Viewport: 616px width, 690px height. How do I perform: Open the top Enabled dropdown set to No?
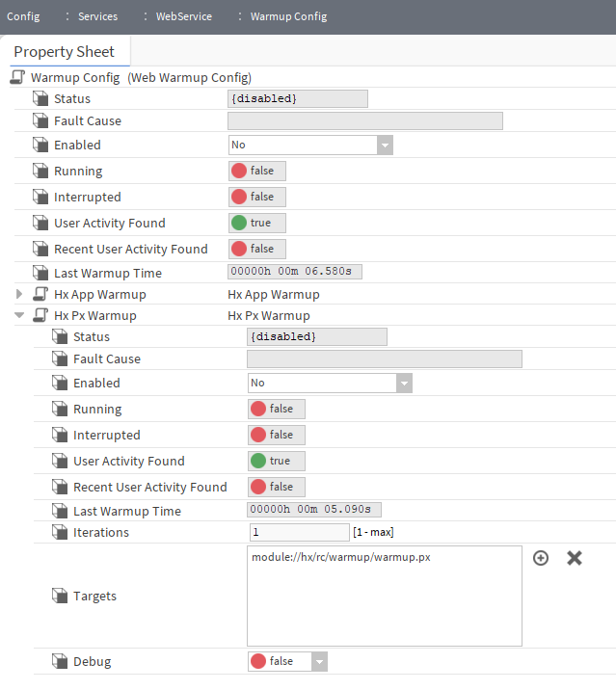pyautogui.click(x=310, y=145)
